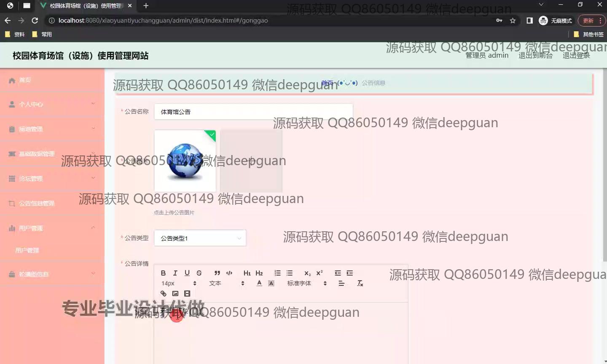Click the 退出到前台 link
This screenshot has height=364, width=607.
coord(535,56)
